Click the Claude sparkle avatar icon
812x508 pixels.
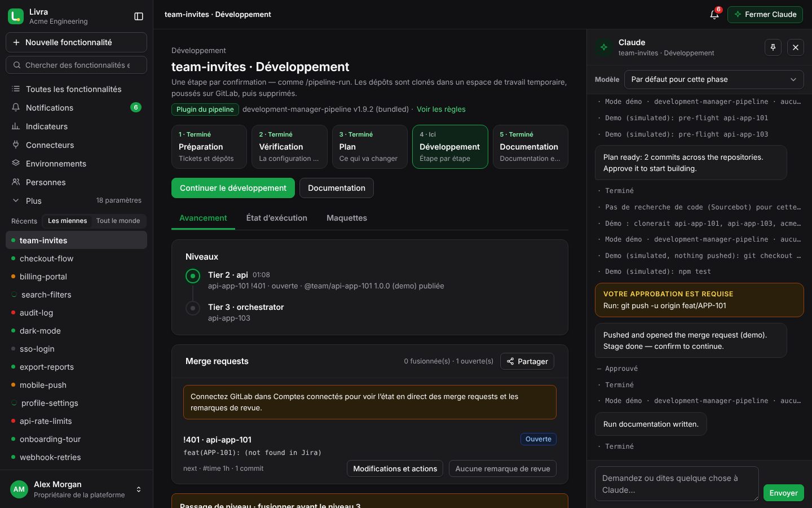tap(604, 47)
